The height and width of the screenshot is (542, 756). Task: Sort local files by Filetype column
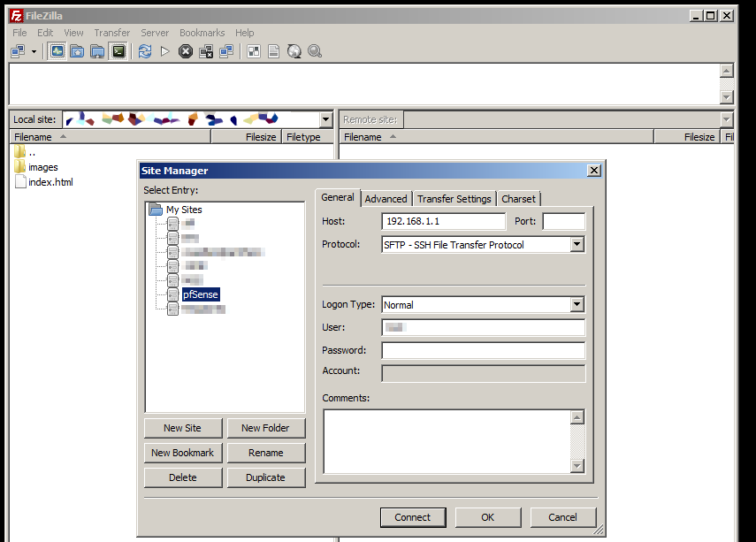[x=308, y=137]
